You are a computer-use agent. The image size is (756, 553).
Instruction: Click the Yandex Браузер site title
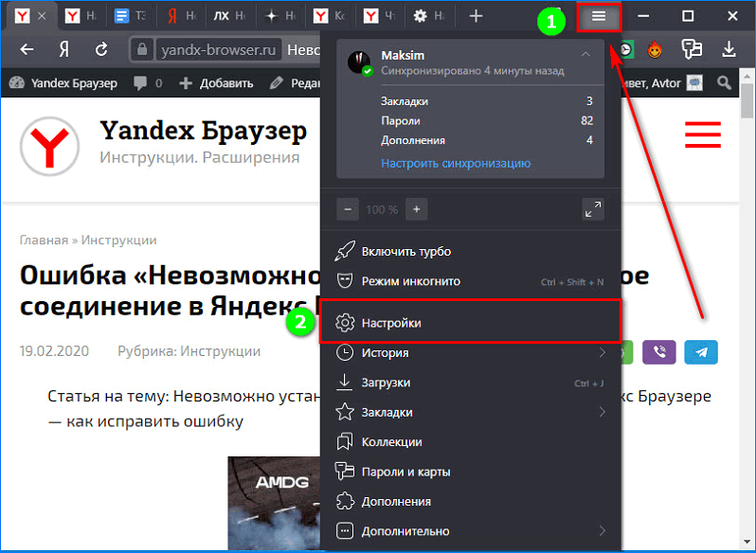coord(203,131)
